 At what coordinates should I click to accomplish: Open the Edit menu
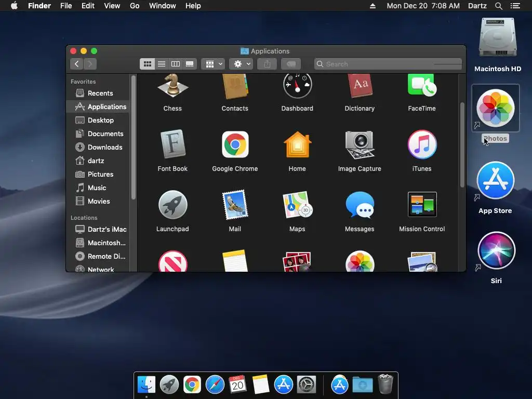tap(88, 6)
